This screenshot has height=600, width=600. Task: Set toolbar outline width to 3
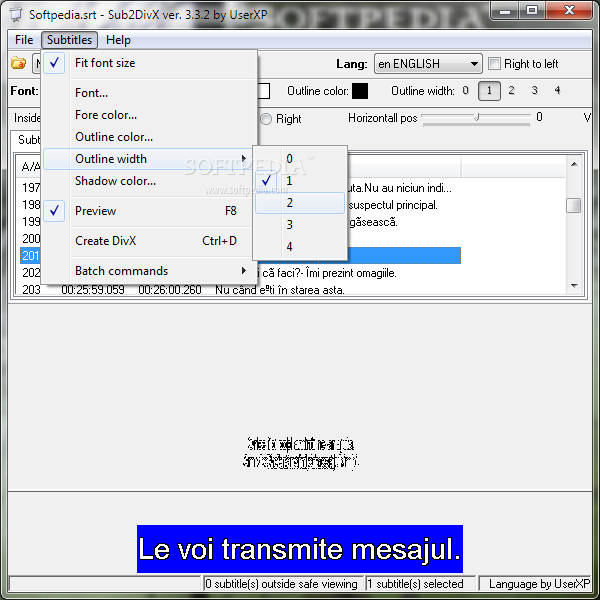pyautogui.click(x=535, y=91)
